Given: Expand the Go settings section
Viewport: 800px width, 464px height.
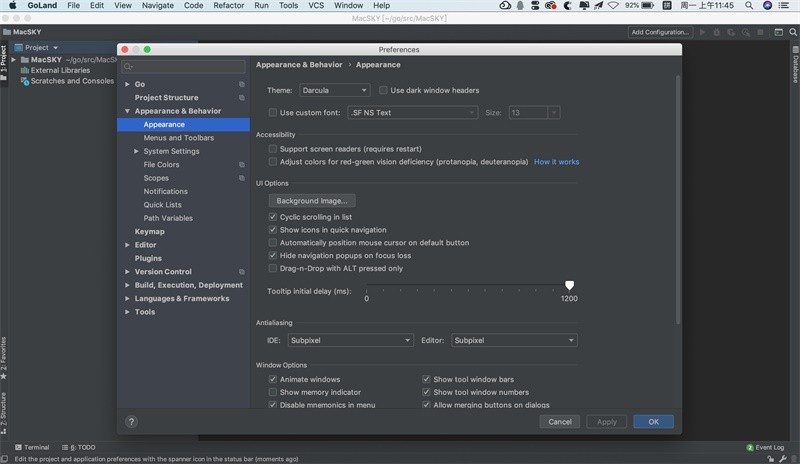Looking at the screenshot, I should coord(127,84).
